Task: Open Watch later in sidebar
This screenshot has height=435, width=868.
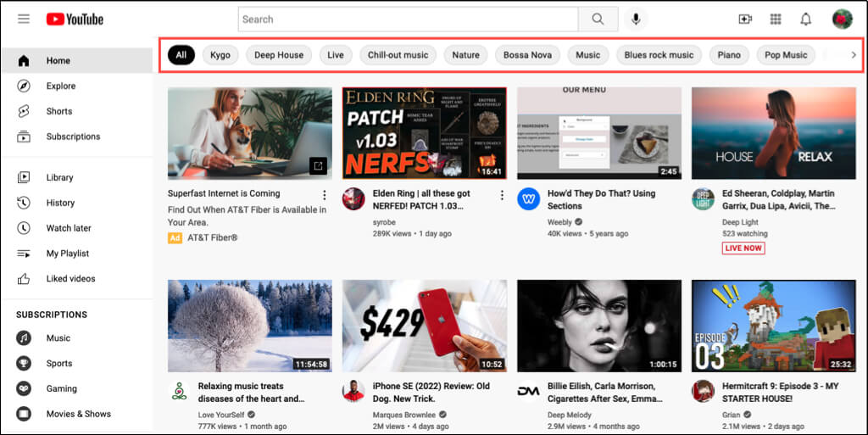Action: (x=69, y=228)
